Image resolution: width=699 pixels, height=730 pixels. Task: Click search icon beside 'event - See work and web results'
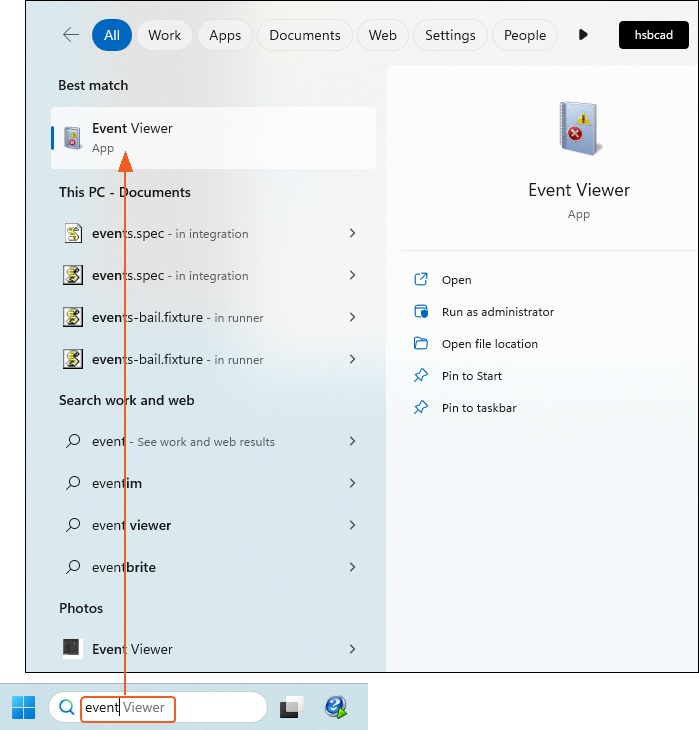point(73,441)
